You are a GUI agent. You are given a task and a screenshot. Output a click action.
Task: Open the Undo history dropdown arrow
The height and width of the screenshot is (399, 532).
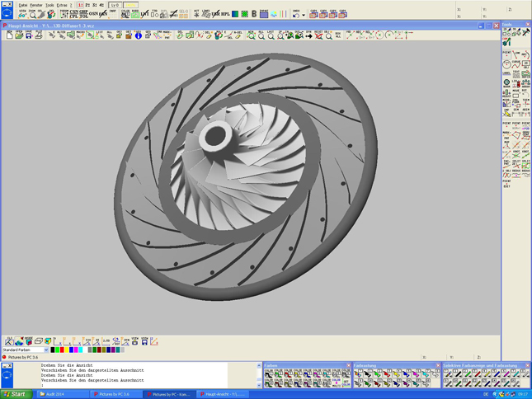coord(303,15)
